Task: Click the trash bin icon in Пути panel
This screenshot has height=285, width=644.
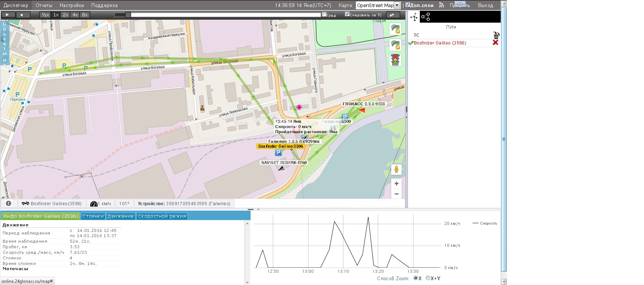Action: [496, 35]
